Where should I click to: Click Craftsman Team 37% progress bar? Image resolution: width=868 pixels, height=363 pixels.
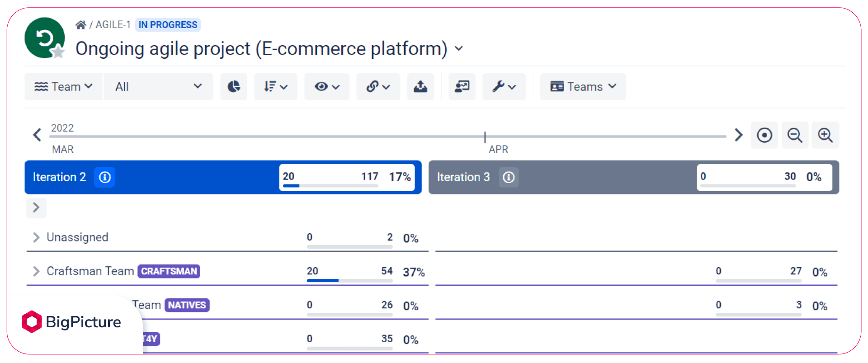(x=349, y=280)
